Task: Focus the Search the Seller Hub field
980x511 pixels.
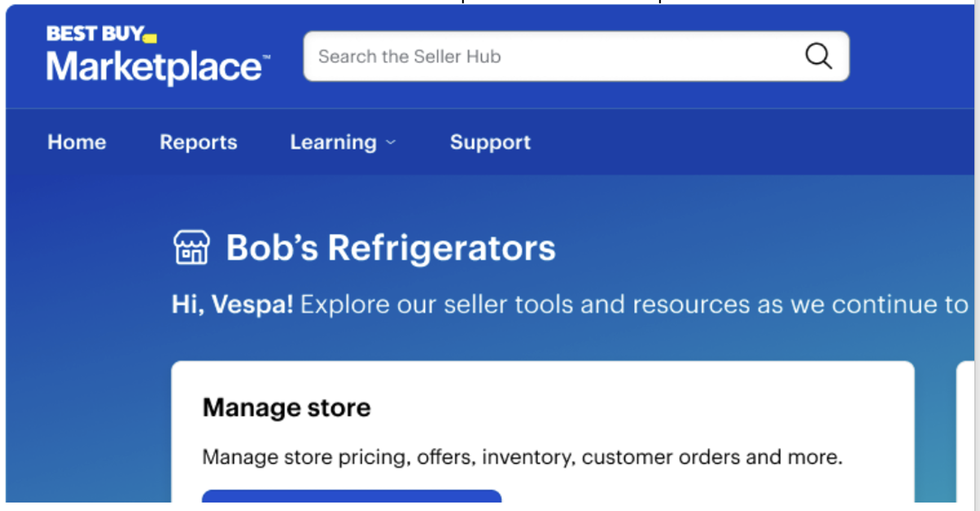Action: 553,56
